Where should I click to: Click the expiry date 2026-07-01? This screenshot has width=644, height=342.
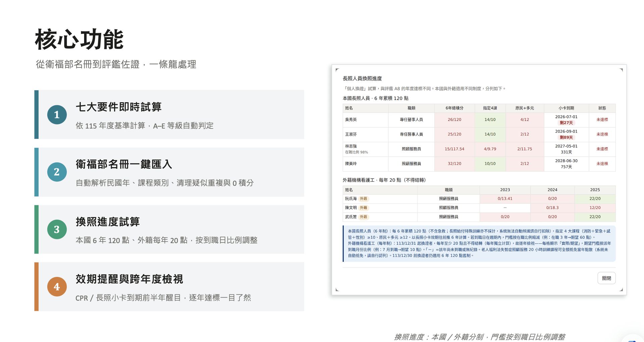(566, 117)
